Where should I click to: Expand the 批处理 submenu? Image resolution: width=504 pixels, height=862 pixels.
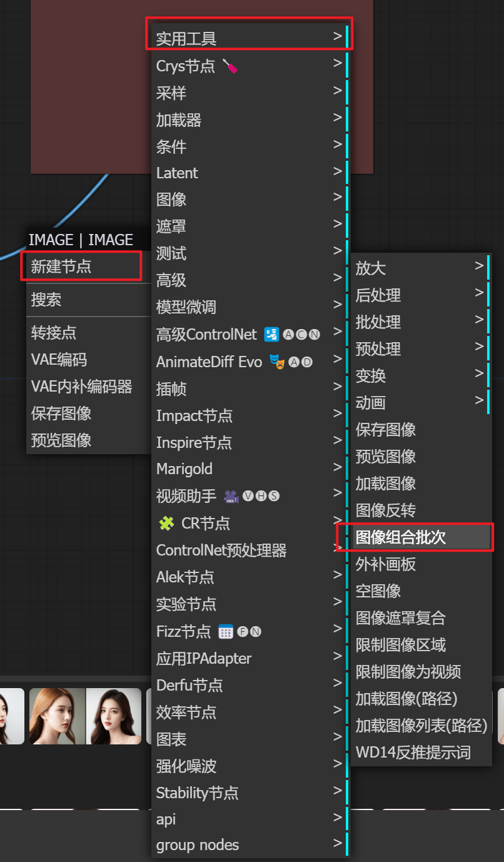pyautogui.click(x=421, y=322)
